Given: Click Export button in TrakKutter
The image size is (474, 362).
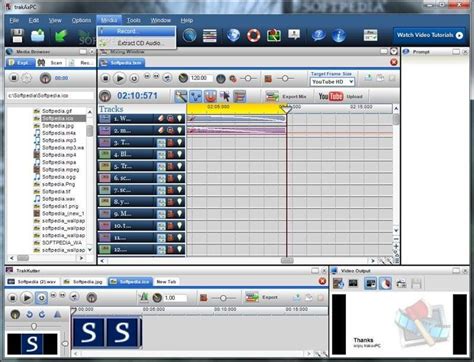Looking at the screenshot, I should click(x=262, y=297).
